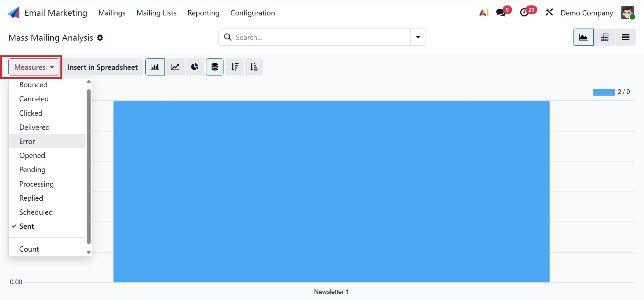Click Insert in Spreadsheet button
644x300 pixels.
click(x=102, y=67)
